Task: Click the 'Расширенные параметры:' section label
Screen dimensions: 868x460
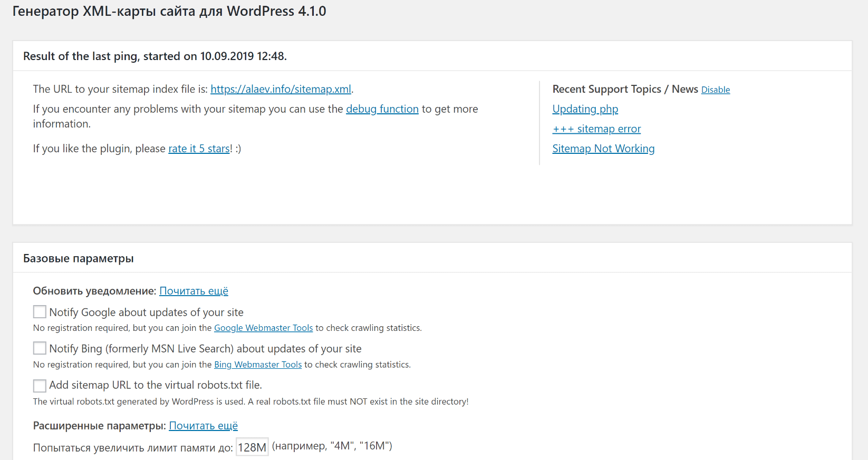Action: tap(99, 426)
